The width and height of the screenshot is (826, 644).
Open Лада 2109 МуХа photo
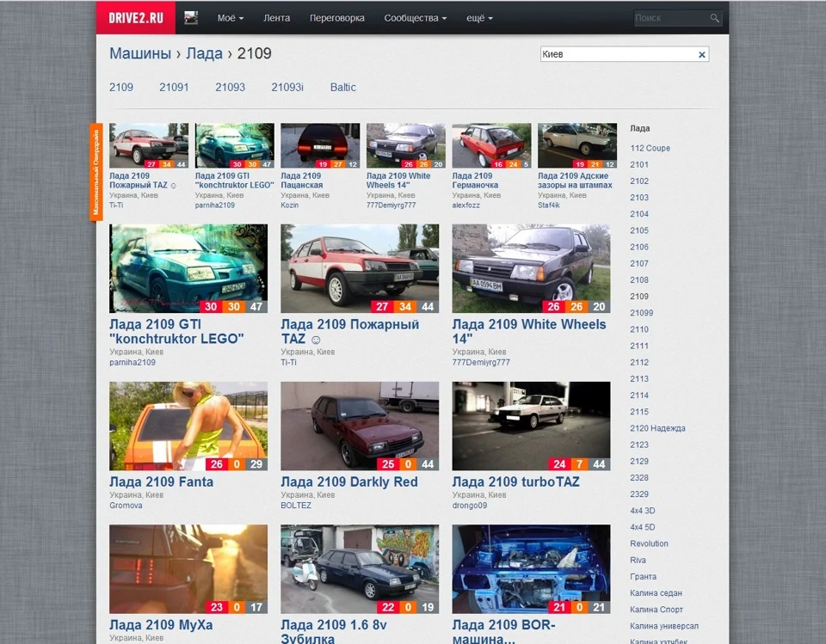coord(188,568)
